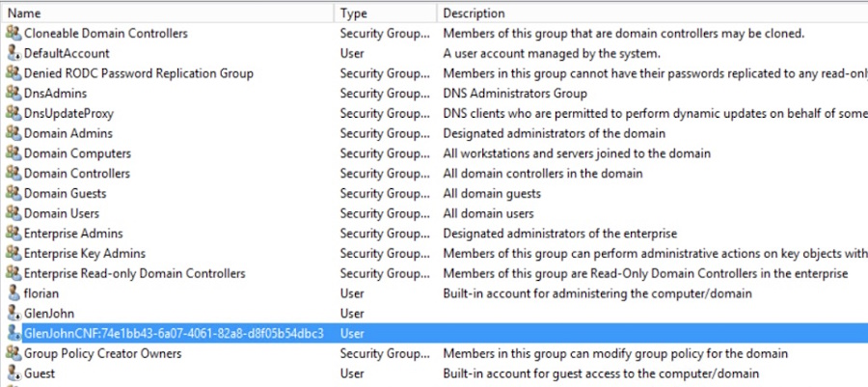This screenshot has height=387, width=868.
Task: Click the GlenJohn user icon
Action: point(14,313)
